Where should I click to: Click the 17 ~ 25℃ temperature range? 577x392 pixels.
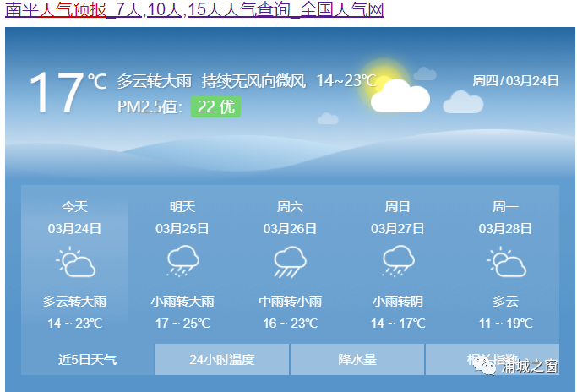coord(182,324)
